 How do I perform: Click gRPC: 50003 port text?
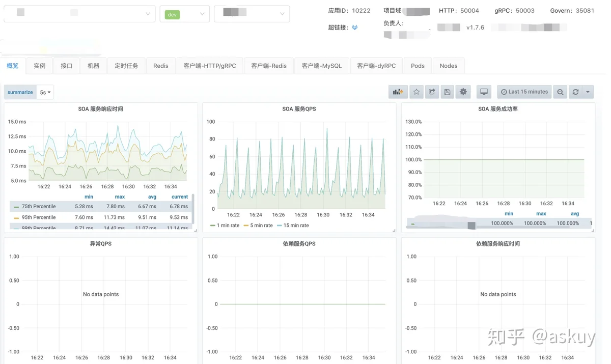point(514,11)
